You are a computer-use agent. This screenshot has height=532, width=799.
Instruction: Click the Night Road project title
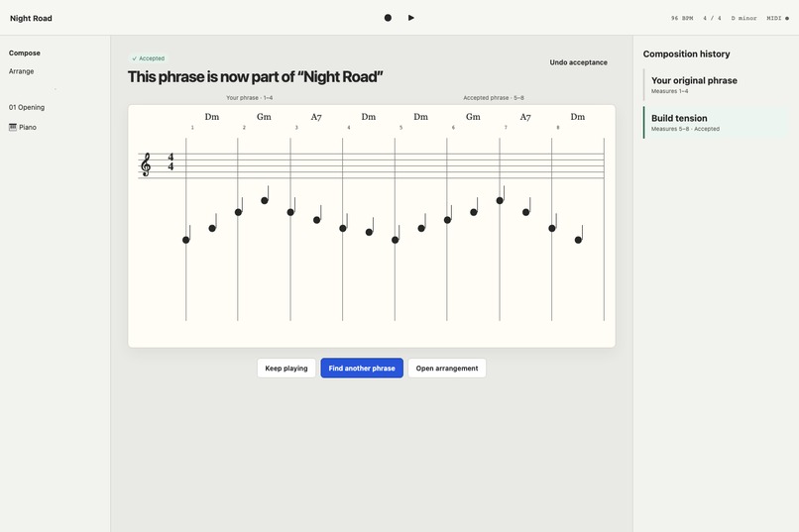coord(31,18)
